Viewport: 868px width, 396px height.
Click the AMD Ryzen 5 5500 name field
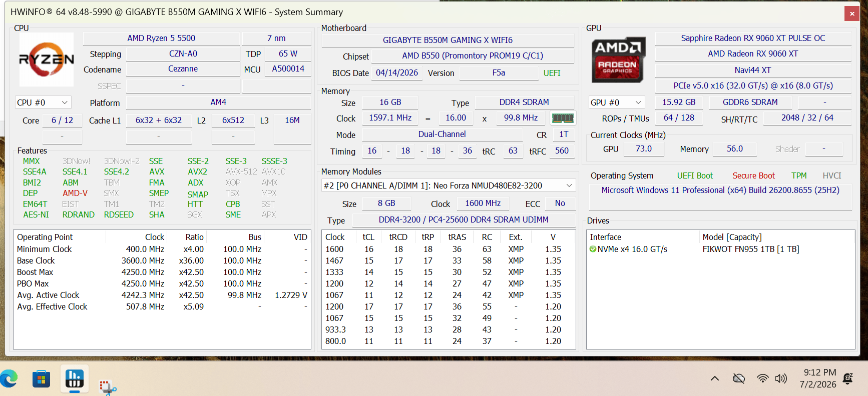pos(161,38)
